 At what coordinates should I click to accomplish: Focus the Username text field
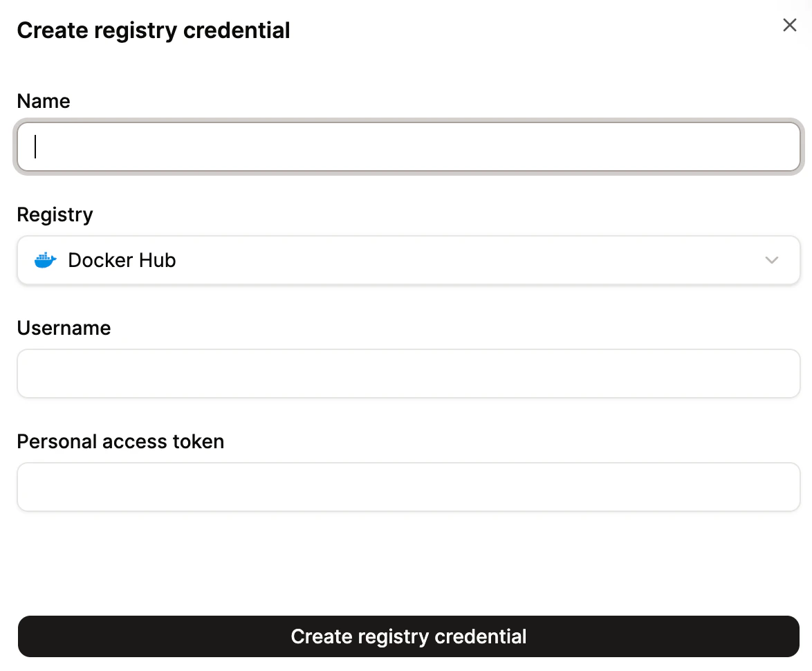[x=408, y=373]
